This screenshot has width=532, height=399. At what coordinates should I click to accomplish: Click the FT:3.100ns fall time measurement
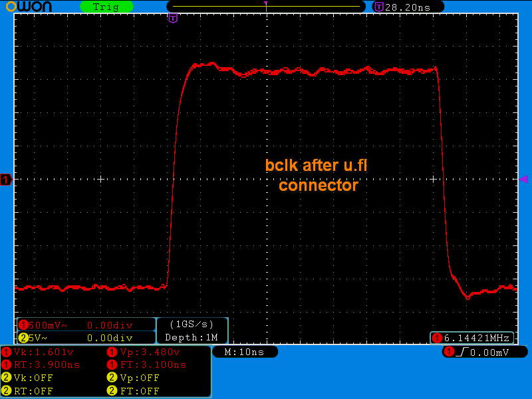click(x=154, y=364)
